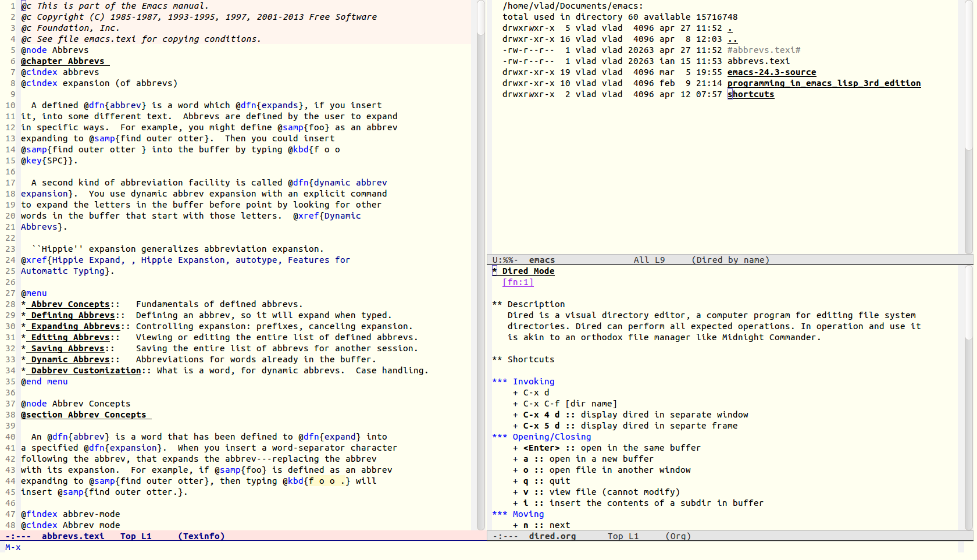Click the (Texinfo) major mode indicator
Image resolution: width=977 pixels, height=560 pixels.
201,536
